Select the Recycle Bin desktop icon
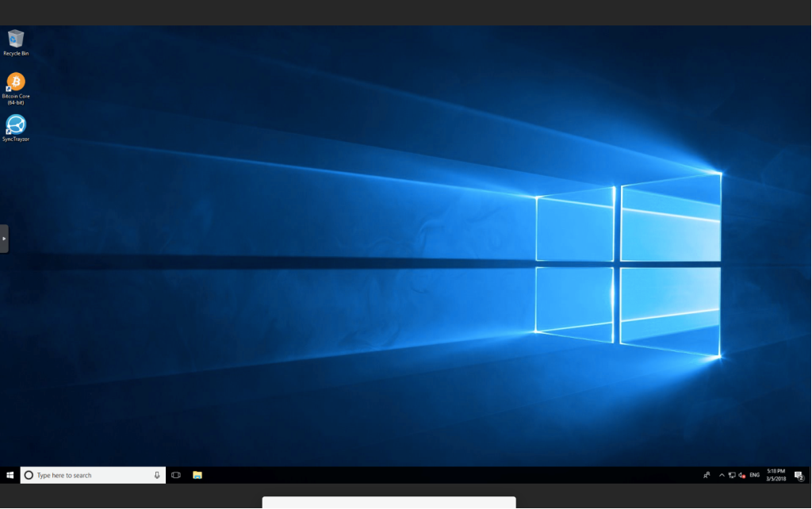 (x=16, y=43)
